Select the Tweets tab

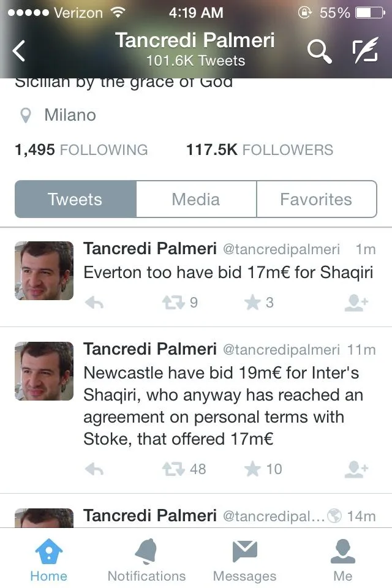tap(75, 199)
